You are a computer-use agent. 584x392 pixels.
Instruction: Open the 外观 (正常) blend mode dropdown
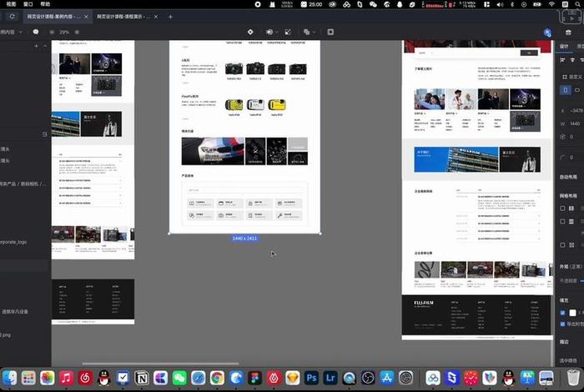[571, 267]
